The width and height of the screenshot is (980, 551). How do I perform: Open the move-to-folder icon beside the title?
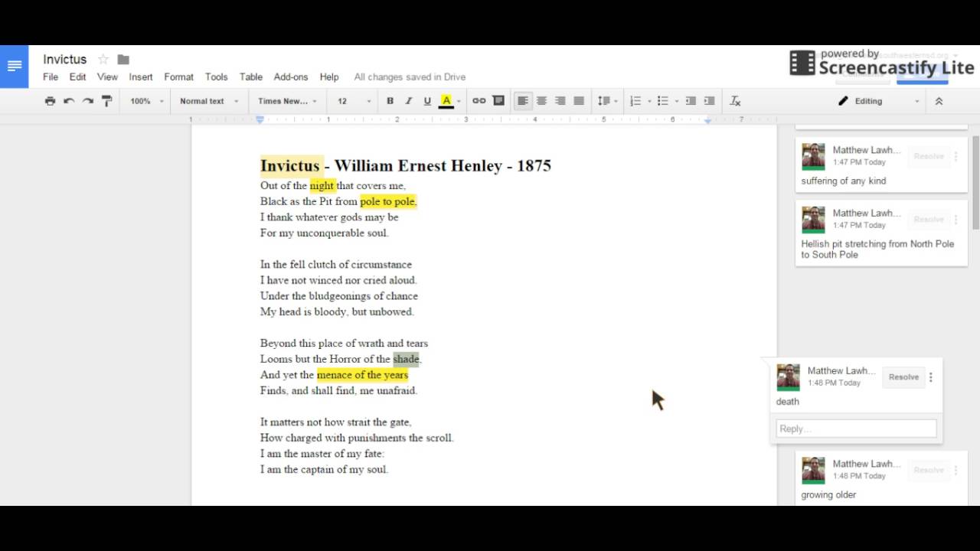[x=123, y=60]
